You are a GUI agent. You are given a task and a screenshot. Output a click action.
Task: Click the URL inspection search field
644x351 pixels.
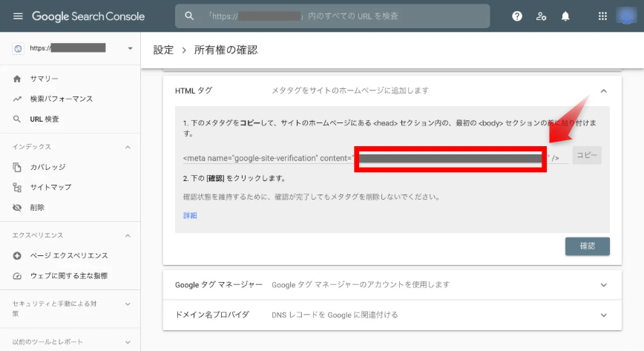[x=332, y=16]
